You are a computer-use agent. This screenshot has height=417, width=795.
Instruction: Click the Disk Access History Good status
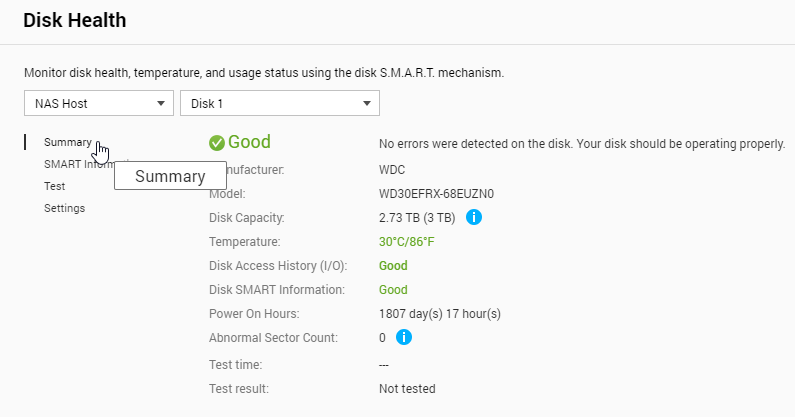pos(393,266)
